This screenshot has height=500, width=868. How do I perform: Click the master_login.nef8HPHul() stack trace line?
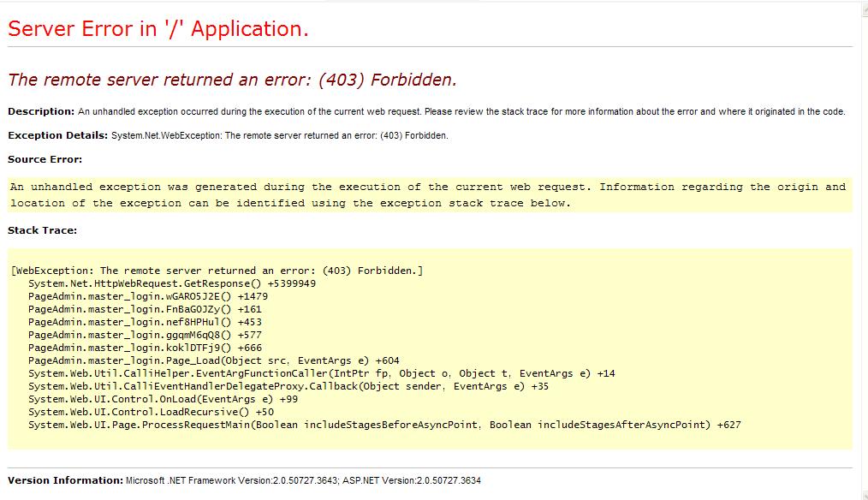pyautogui.click(x=145, y=322)
